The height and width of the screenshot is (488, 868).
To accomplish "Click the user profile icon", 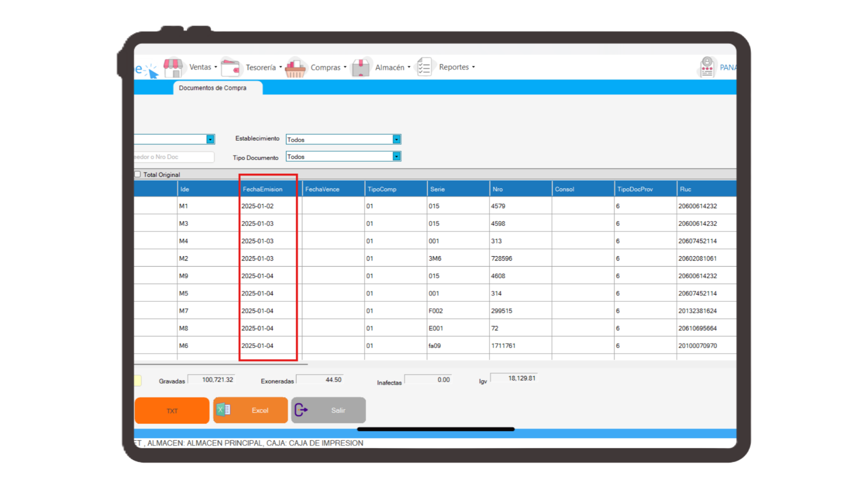I will [707, 67].
